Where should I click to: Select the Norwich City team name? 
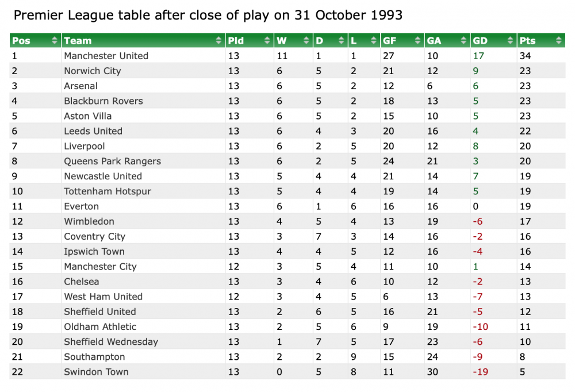point(93,71)
